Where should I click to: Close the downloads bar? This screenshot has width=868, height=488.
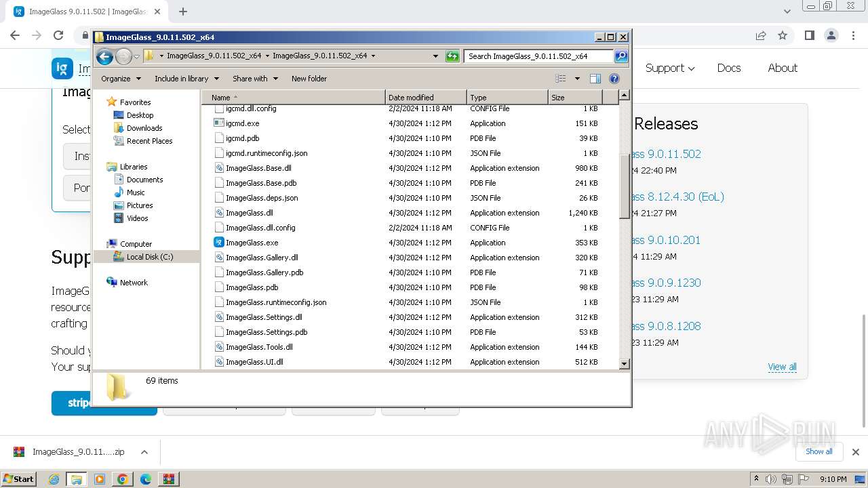pos(855,451)
